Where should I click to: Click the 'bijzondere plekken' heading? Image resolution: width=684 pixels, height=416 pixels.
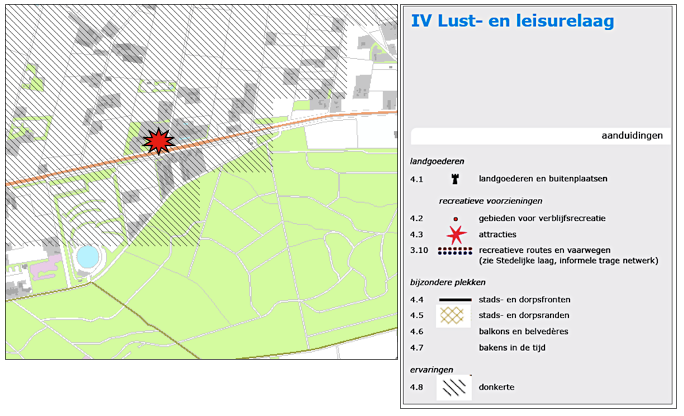point(448,283)
